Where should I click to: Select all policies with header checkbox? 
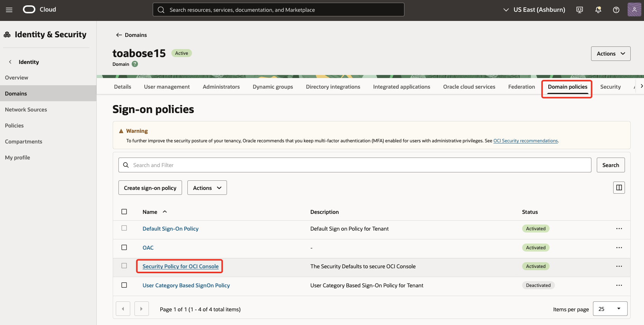(124, 212)
